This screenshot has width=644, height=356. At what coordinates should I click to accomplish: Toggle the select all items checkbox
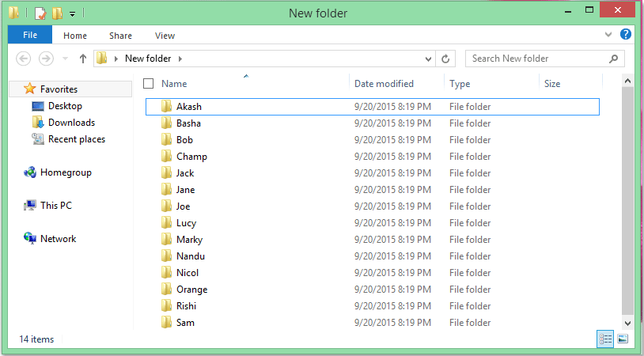148,83
